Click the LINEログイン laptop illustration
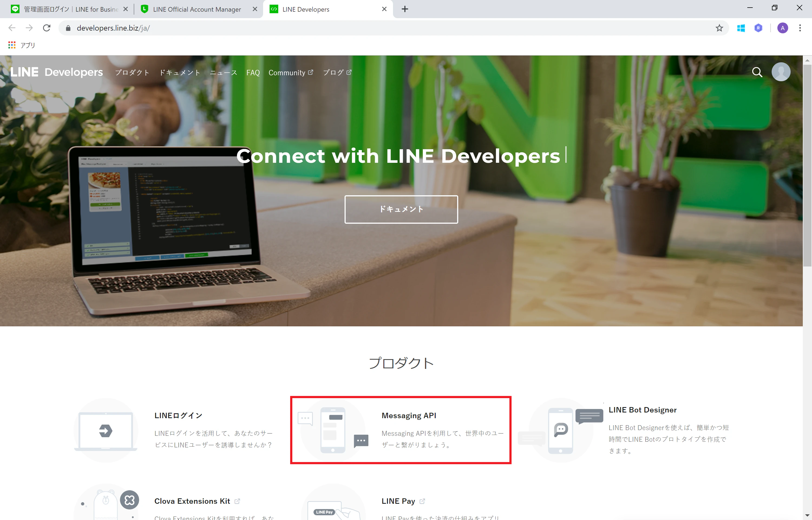Screen dimensions: 812x520 click(x=106, y=431)
